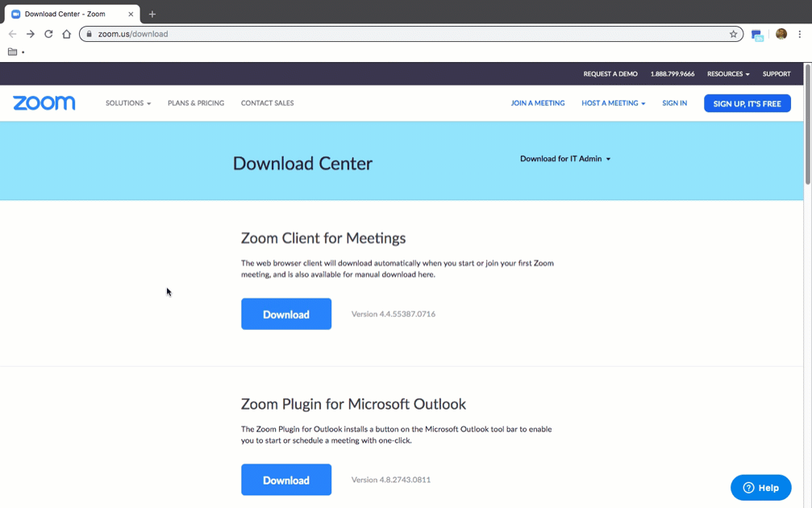Click Zoom Plugin for Microsoft Outlook heading
The width and height of the screenshot is (812, 508).
tap(353, 404)
